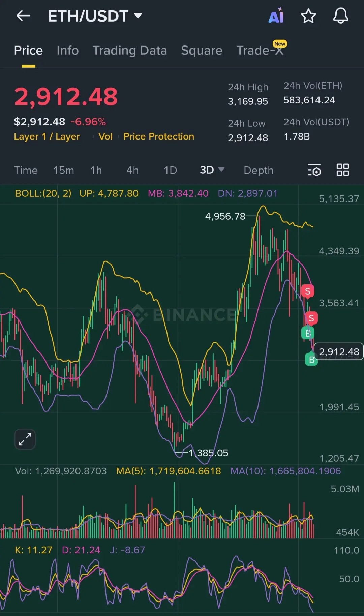Add ETH/USDT to favorites star
The image size is (364, 616).
(308, 16)
